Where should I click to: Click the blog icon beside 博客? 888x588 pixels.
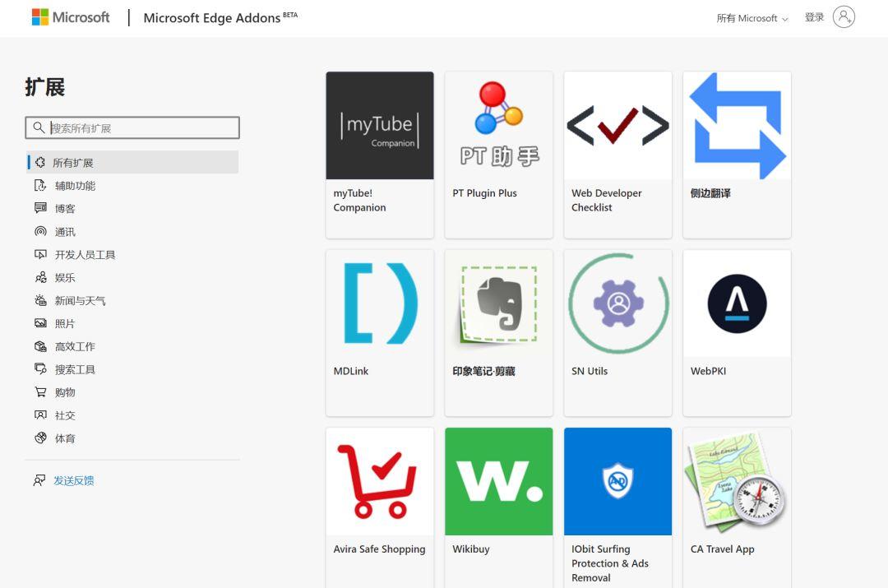(x=40, y=208)
